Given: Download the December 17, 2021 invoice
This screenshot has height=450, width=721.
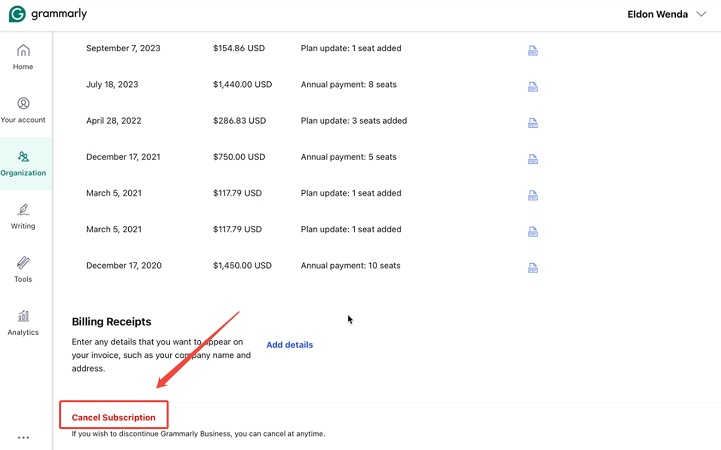Looking at the screenshot, I should click(x=533, y=159).
